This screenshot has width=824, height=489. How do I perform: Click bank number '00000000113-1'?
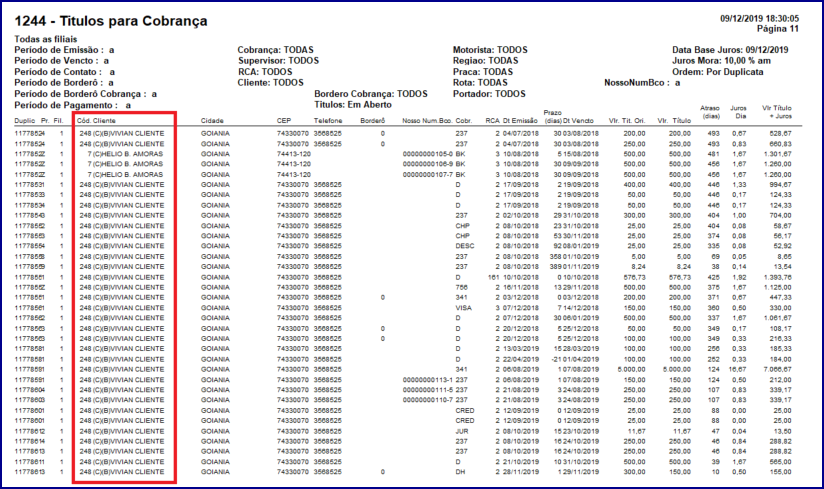[428, 380]
